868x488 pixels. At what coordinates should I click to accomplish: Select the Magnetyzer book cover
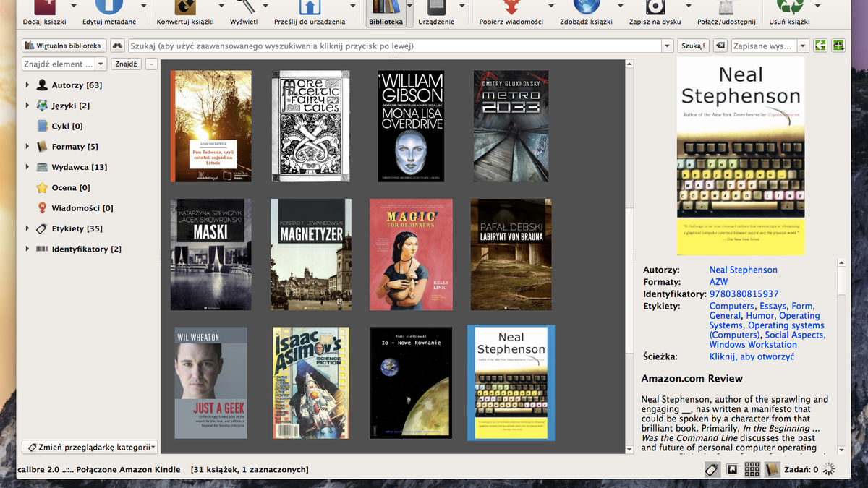click(310, 254)
